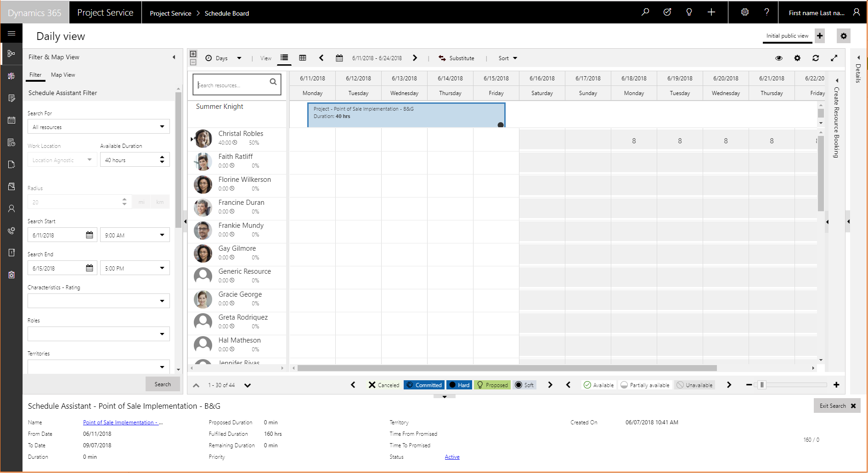Select the Initial public view tab
868x473 pixels.
[787, 36]
